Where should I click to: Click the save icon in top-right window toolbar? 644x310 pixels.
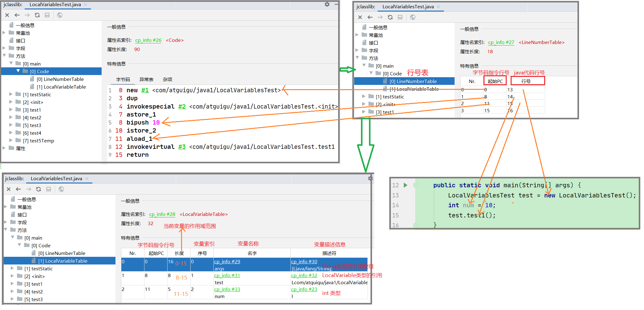point(400,17)
